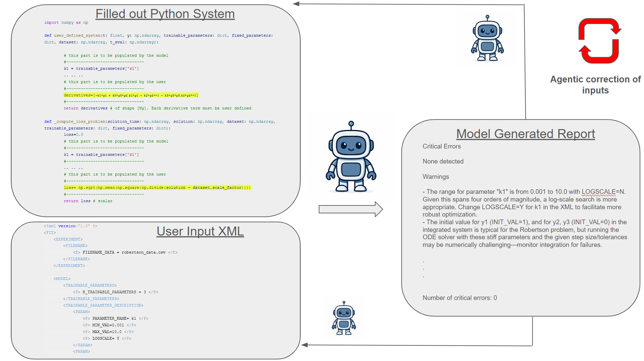
Task: Click the arrowhead pointing at User Input XML box
Action: (304, 345)
